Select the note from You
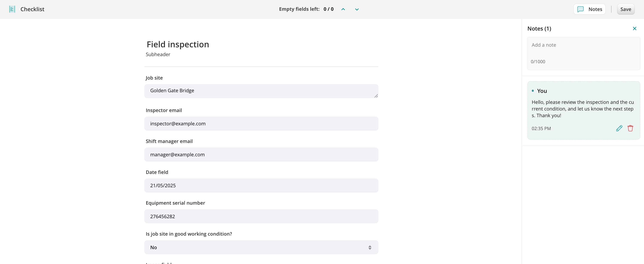The width and height of the screenshot is (644, 264). coord(583,109)
